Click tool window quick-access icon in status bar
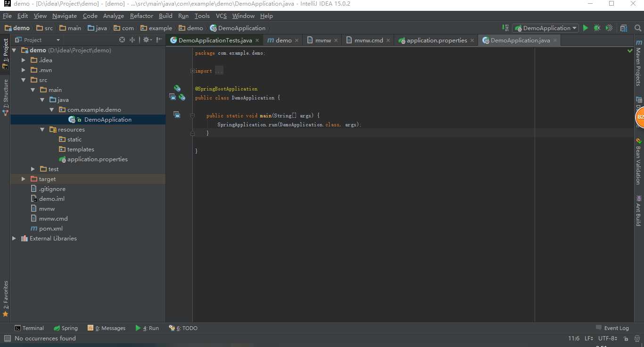The image size is (644, 347). pyautogui.click(x=7, y=339)
